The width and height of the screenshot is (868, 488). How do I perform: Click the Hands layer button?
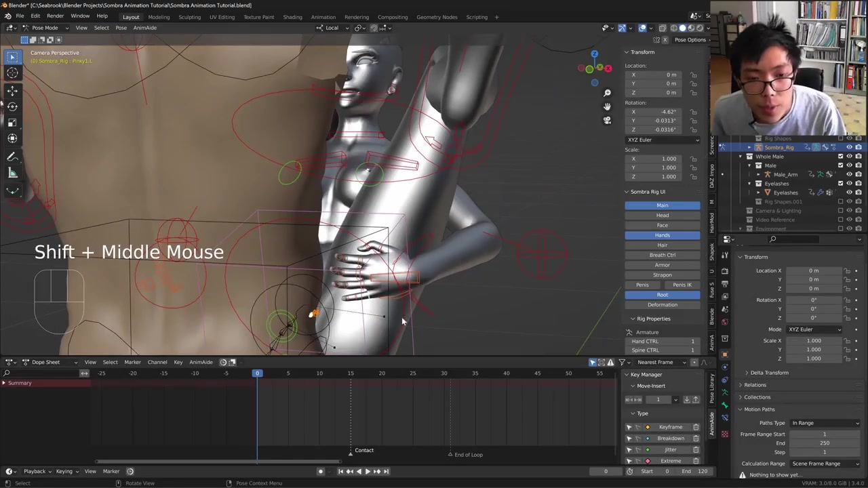(x=662, y=235)
